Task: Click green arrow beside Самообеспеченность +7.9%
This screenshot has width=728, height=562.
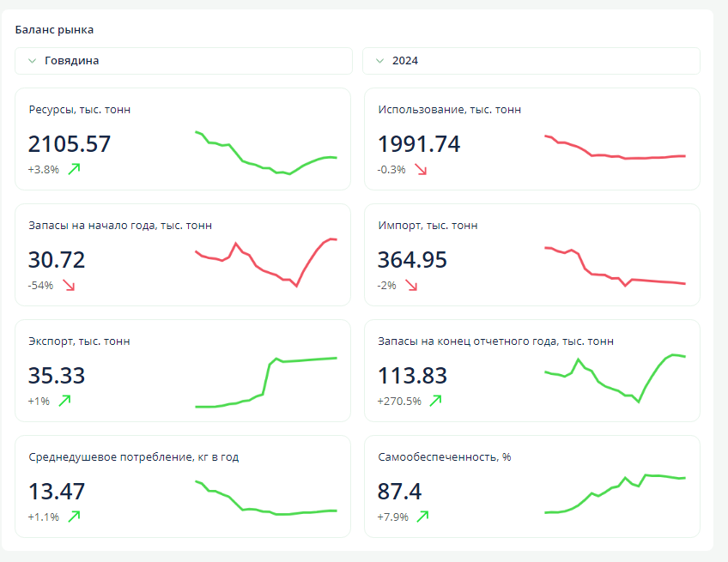Action: click(422, 517)
